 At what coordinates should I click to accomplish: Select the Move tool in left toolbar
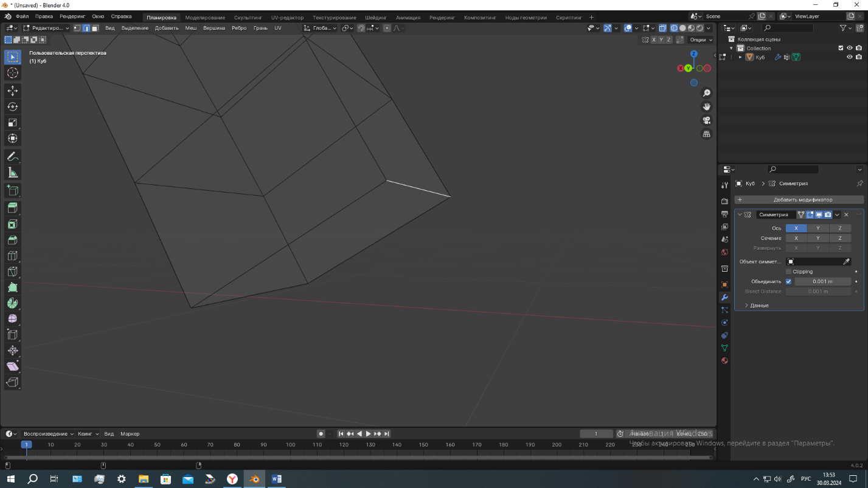point(12,91)
